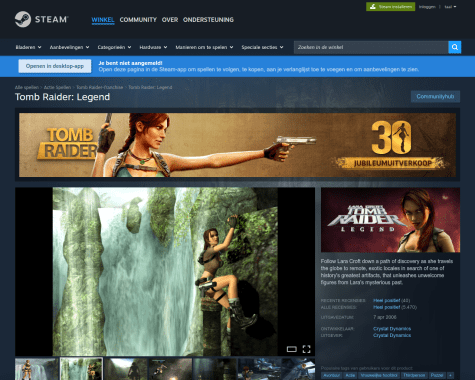Click the Open in desktop-app button
Viewport: 475px width, 380px height.
pyautogui.click(x=55, y=66)
